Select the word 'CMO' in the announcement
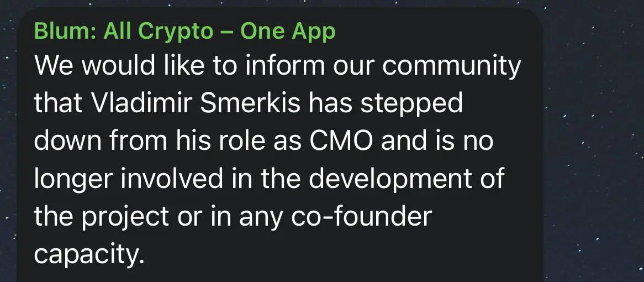644x282 pixels. (340, 140)
